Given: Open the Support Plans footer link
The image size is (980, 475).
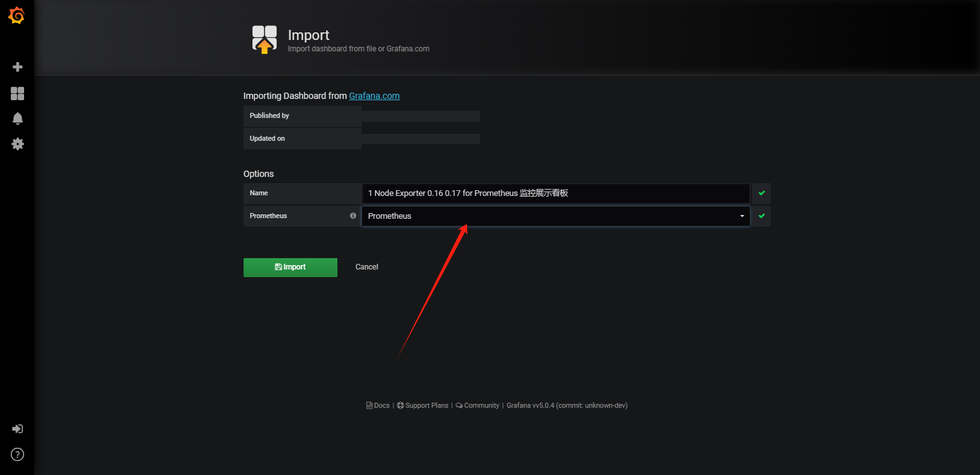Looking at the screenshot, I should tap(422, 405).
